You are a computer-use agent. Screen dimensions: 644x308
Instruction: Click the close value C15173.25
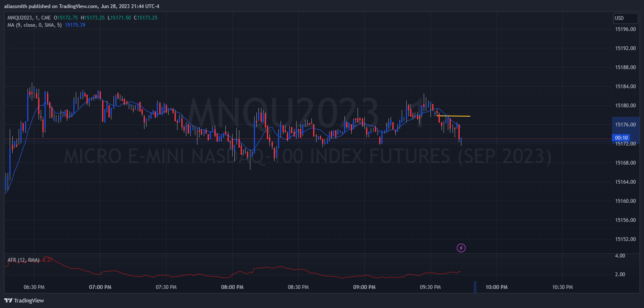(146, 17)
